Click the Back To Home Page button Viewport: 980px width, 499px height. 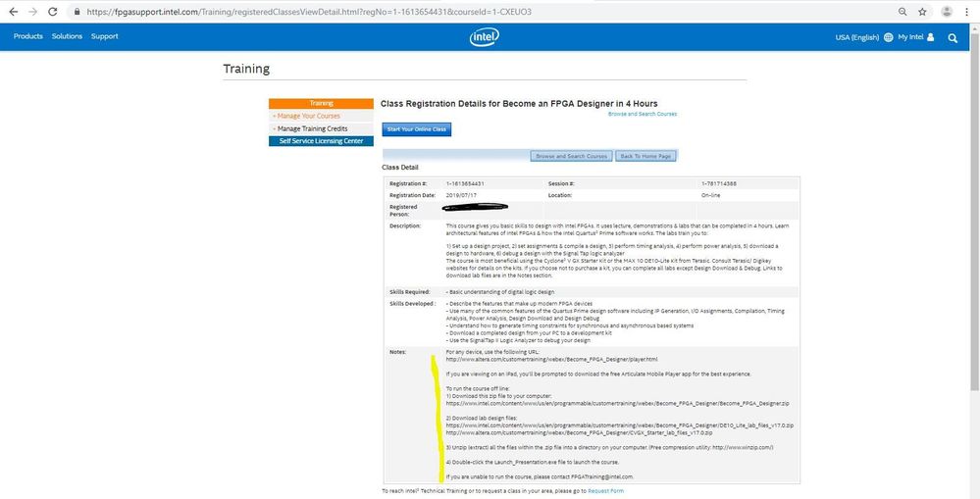(x=645, y=156)
